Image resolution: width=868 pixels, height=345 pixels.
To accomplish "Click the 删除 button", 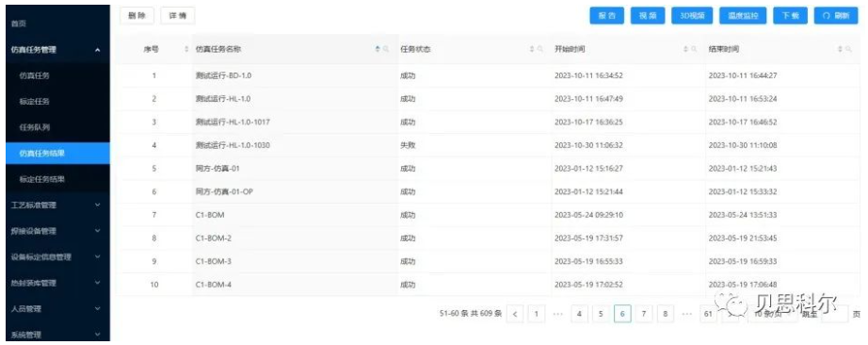I will tap(137, 16).
